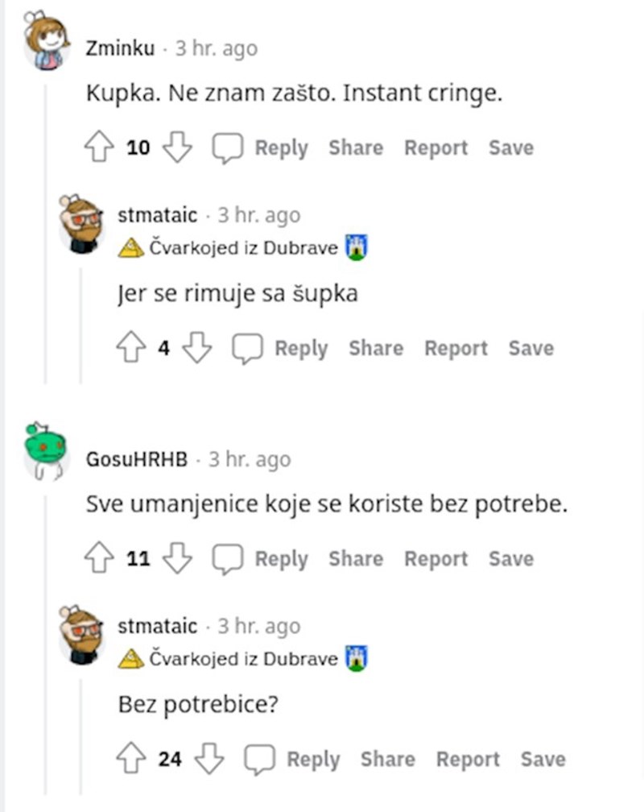Upvote the 'Bez potrebice?' reply
This screenshot has width=644, height=812.
pos(130,759)
